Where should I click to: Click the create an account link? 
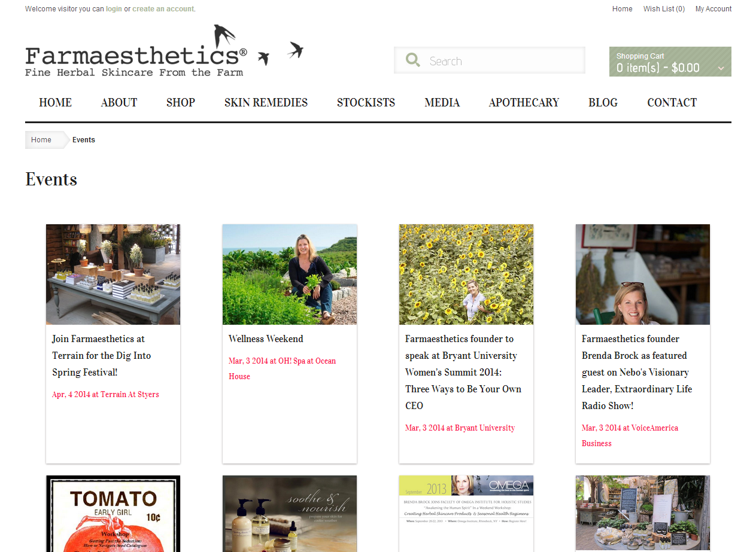coord(163,9)
